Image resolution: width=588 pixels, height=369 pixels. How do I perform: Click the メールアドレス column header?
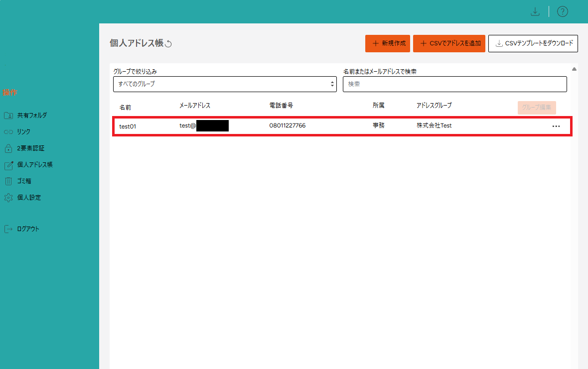195,106
